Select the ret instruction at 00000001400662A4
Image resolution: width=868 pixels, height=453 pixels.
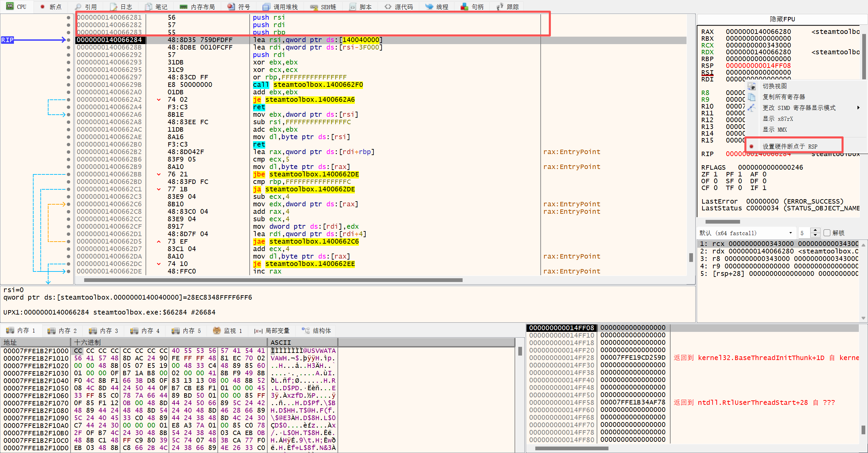259,107
